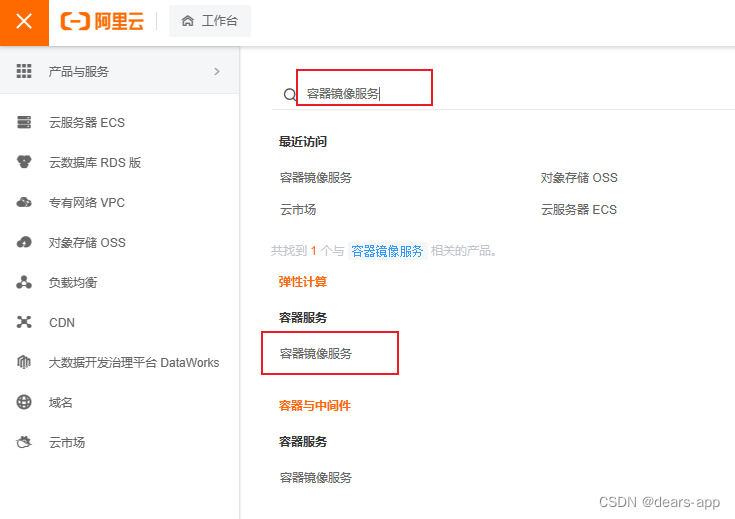Click the 域名 globe icon
The height and width of the screenshot is (519, 735).
[24, 402]
